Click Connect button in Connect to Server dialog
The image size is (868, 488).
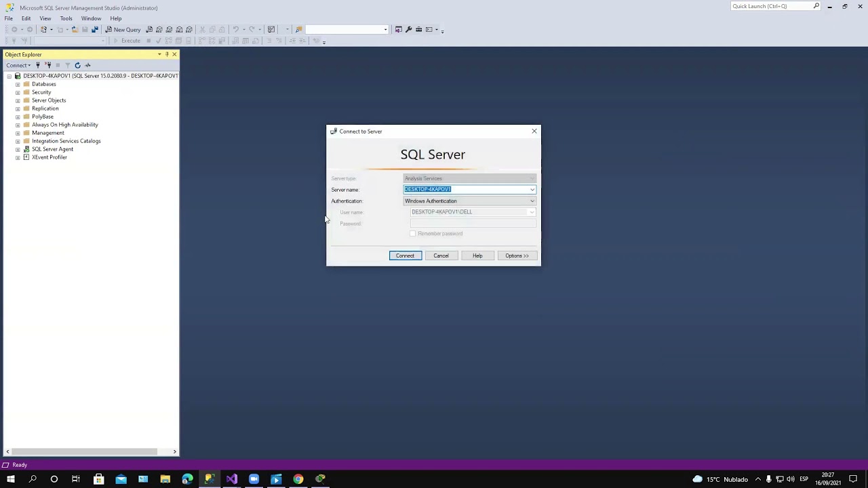click(405, 256)
